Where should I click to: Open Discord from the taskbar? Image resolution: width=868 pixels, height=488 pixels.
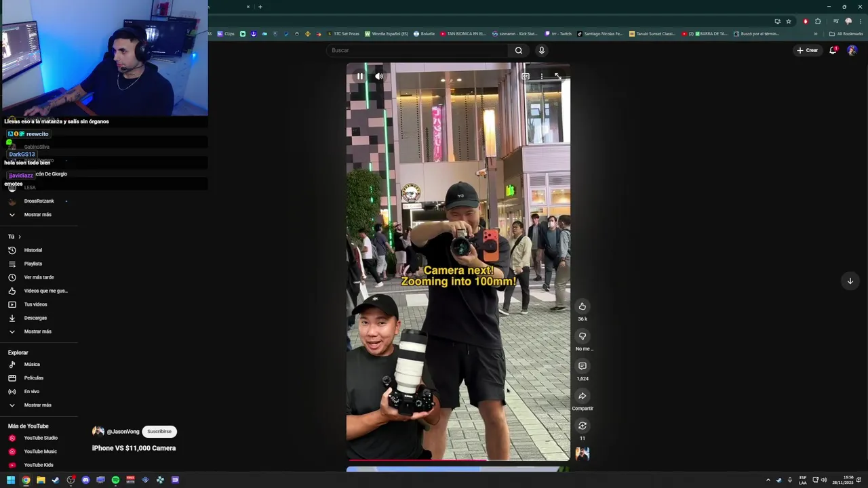(85, 480)
